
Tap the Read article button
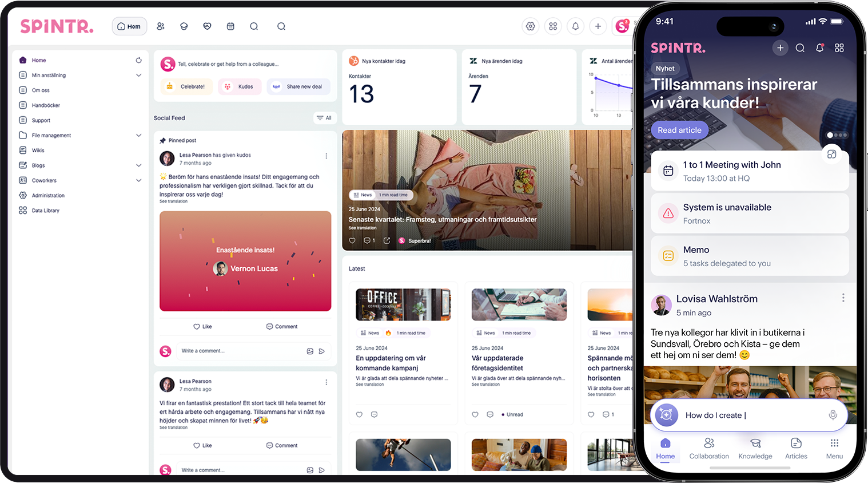click(679, 130)
